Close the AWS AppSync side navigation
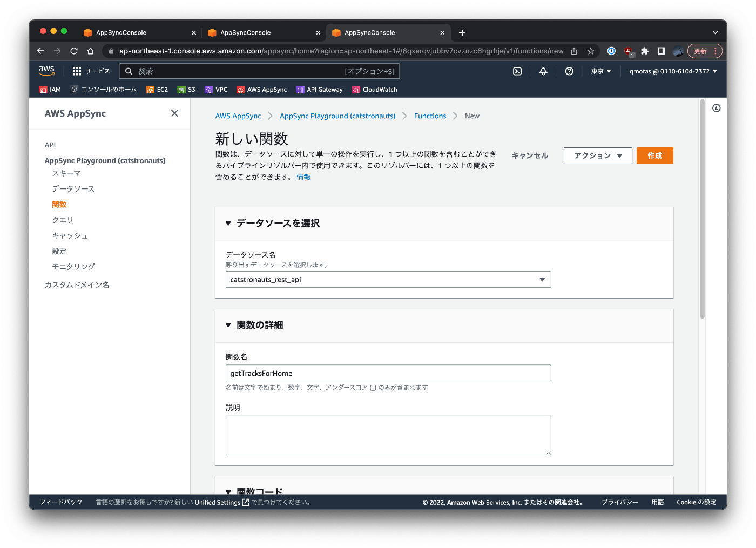The height and width of the screenshot is (548, 756). coord(174,113)
